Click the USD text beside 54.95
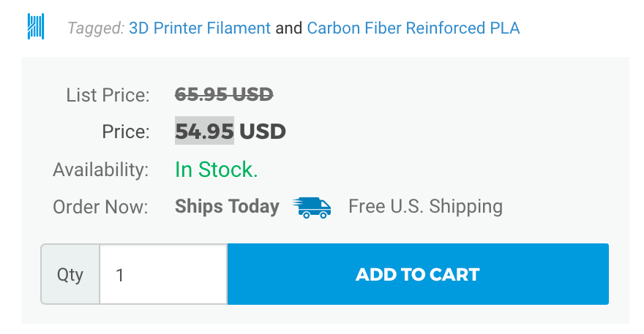Image resolution: width=644 pixels, height=334 pixels. pyautogui.click(x=262, y=132)
